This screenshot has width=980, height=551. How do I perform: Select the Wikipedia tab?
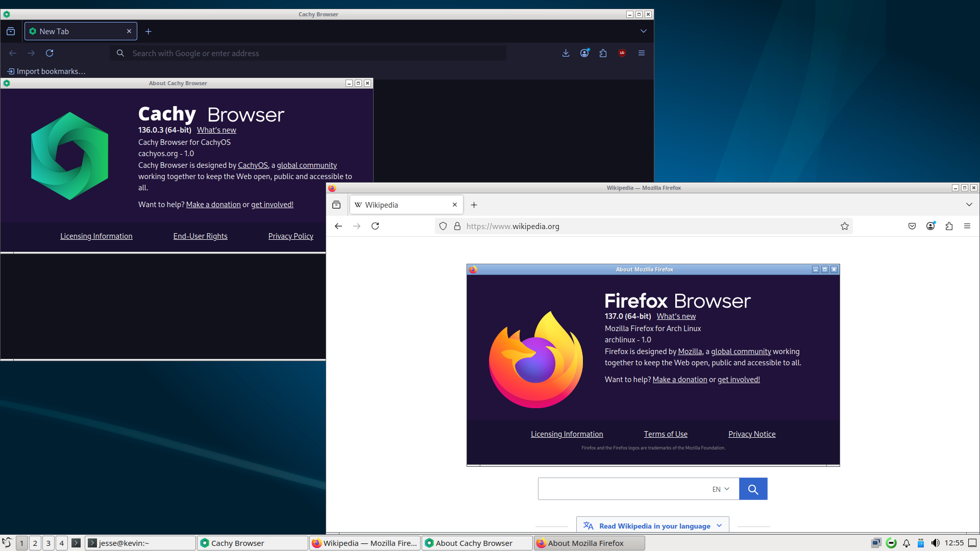(406, 205)
